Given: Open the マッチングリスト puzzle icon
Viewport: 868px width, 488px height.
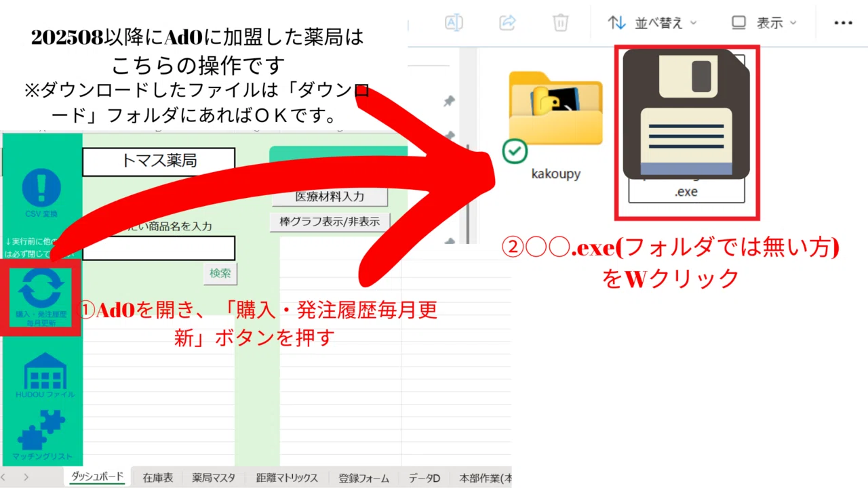Looking at the screenshot, I should (42, 430).
